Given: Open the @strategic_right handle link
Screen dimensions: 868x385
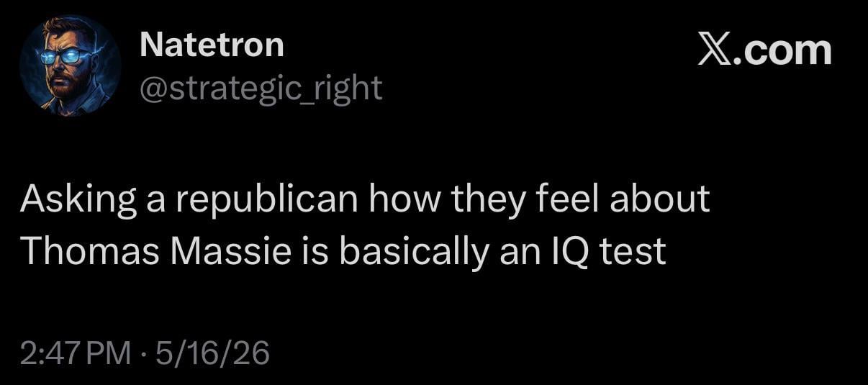Looking at the screenshot, I should tap(261, 88).
